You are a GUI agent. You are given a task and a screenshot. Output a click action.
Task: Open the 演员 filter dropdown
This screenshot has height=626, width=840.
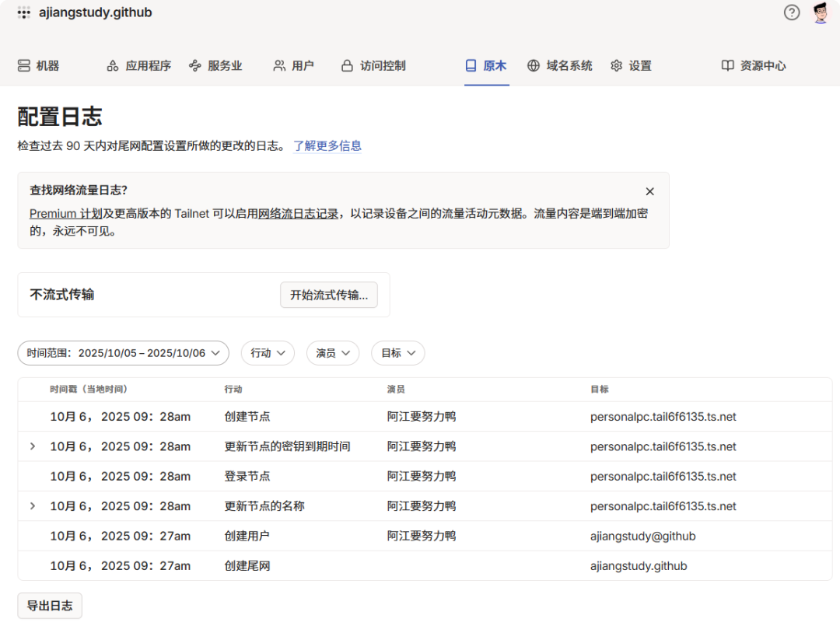(332, 353)
